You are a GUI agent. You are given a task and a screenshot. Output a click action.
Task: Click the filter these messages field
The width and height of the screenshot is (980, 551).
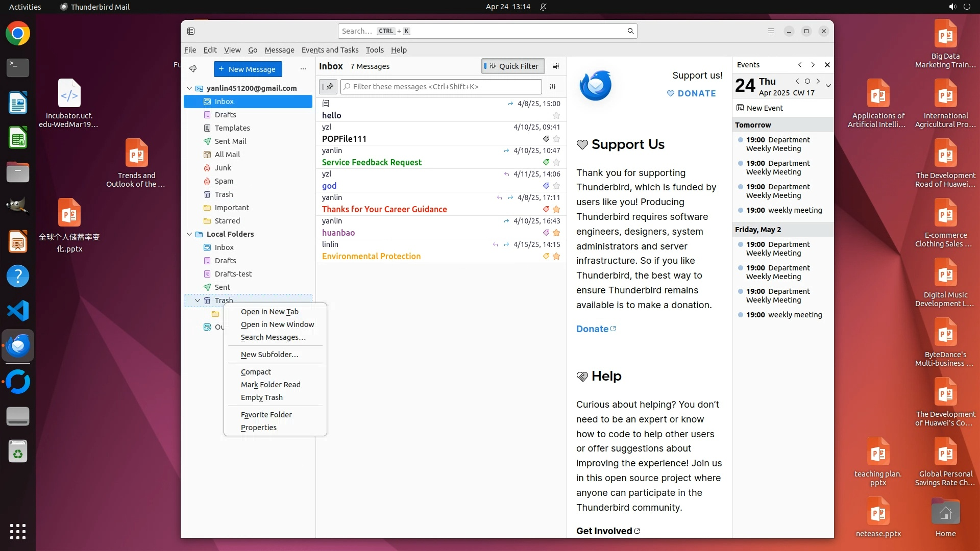point(442,87)
